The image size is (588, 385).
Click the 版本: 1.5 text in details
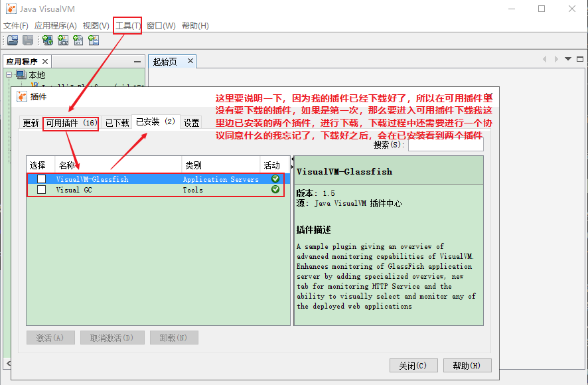pos(315,193)
